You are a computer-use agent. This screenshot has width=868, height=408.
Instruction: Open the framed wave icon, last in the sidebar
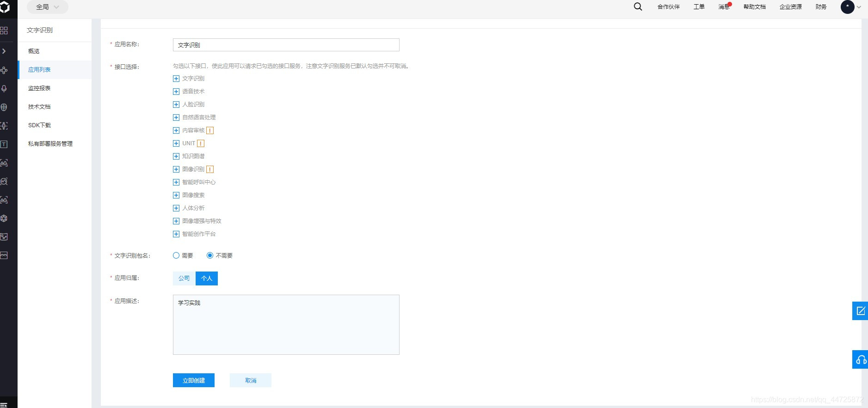click(4, 255)
